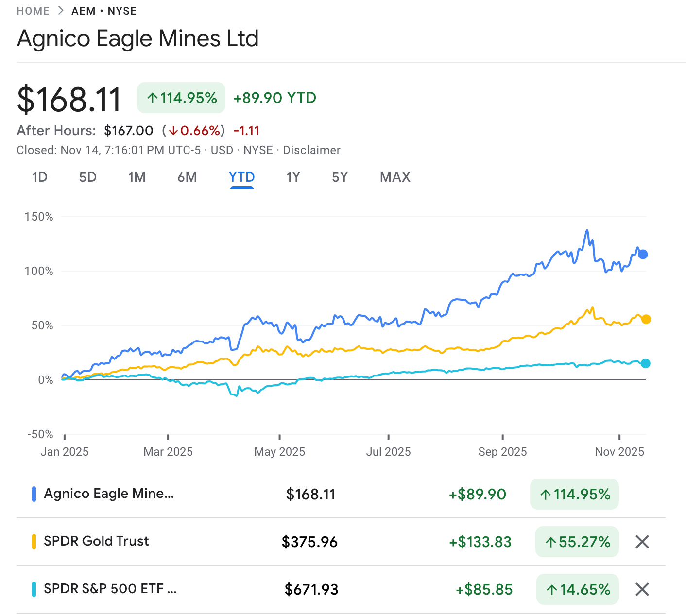The width and height of the screenshot is (686, 616).
Task: Open the SPDR S&P 500 ETF row
Action: 341,589
